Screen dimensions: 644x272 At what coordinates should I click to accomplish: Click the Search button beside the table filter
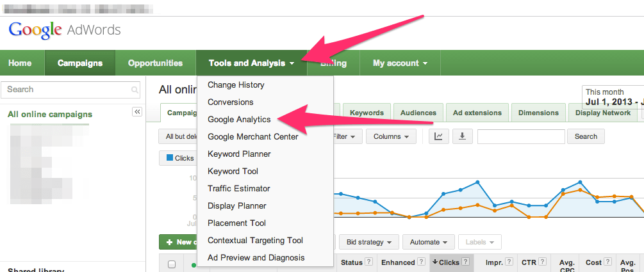coord(586,136)
